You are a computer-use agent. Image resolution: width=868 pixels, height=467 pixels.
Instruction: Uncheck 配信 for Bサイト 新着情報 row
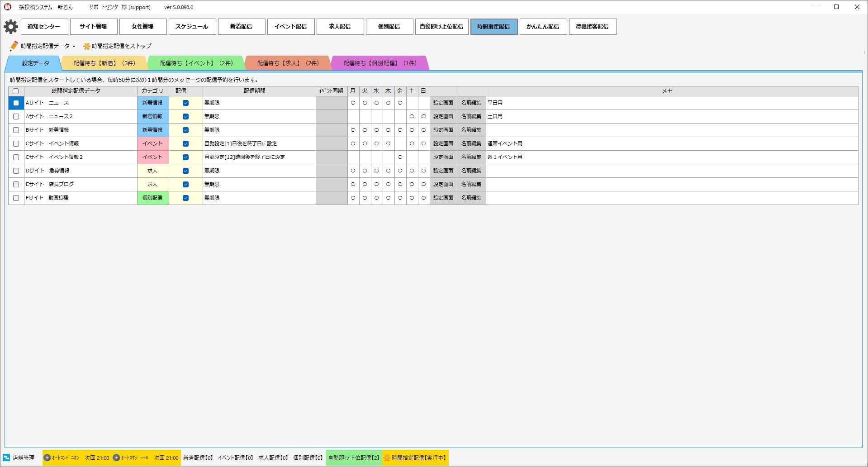[x=185, y=130]
